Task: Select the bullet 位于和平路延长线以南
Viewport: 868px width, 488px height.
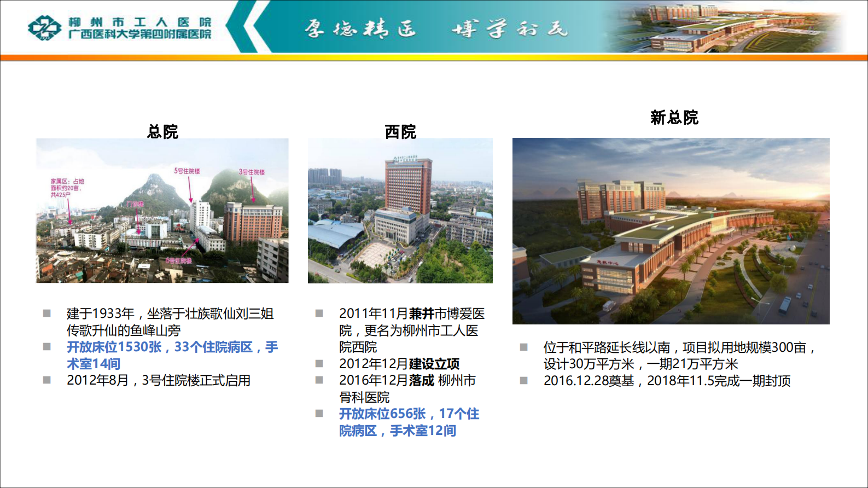Action: coord(679,356)
